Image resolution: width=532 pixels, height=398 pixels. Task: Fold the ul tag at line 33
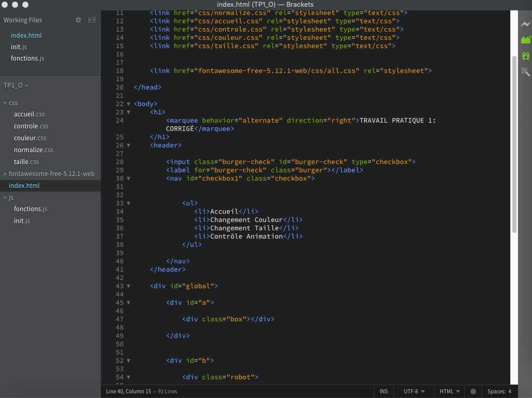(x=128, y=203)
